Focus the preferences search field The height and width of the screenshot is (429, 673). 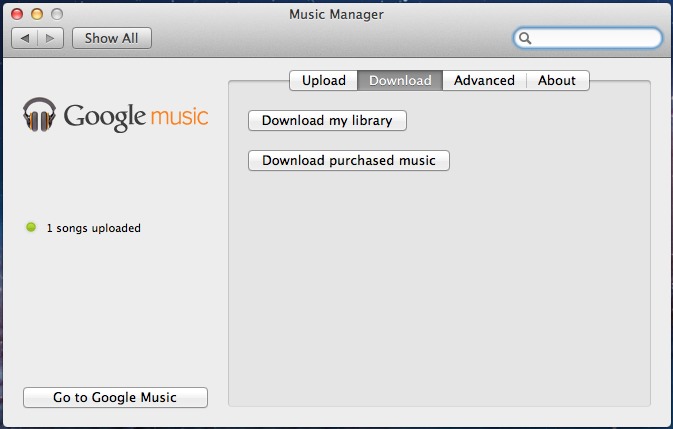[x=588, y=38]
